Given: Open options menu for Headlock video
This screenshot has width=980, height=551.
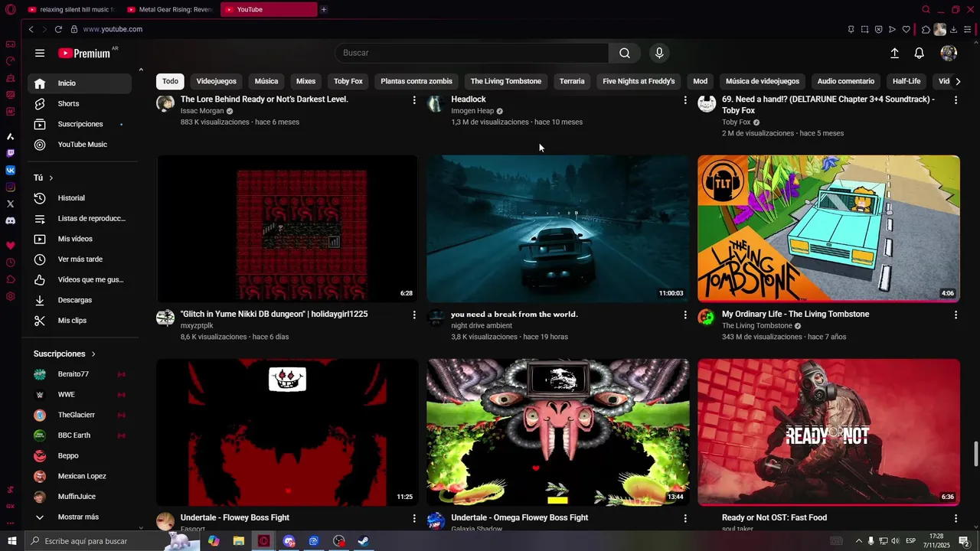Looking at the screenshot, I should tap(685, 100).
